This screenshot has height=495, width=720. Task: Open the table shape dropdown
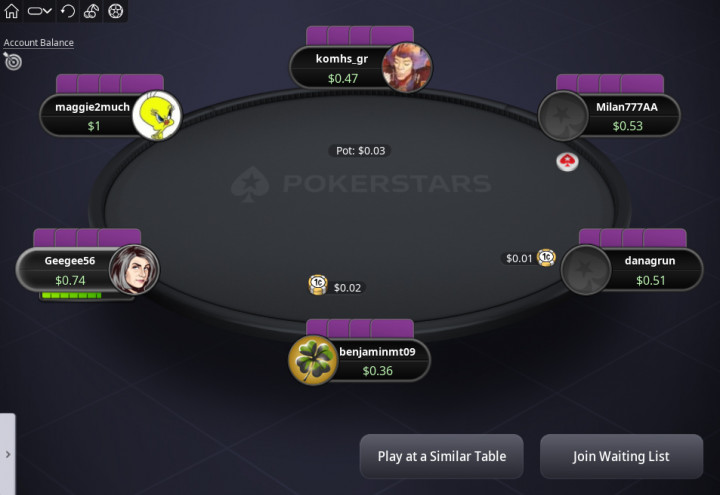click(39, 11)
